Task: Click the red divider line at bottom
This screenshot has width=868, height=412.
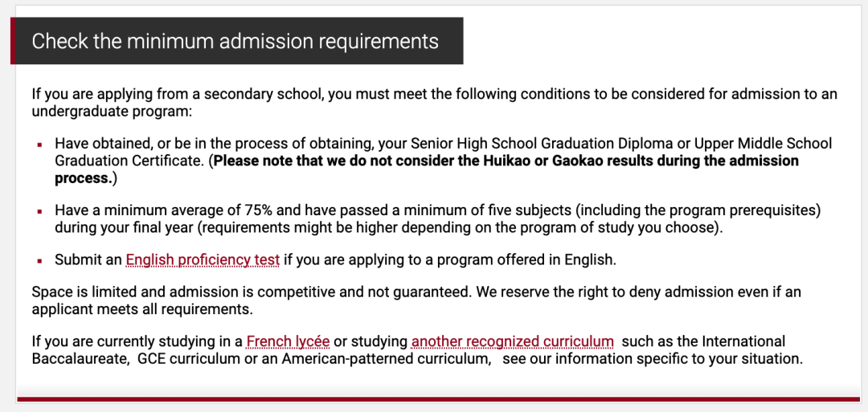Action: click(438, 399)
